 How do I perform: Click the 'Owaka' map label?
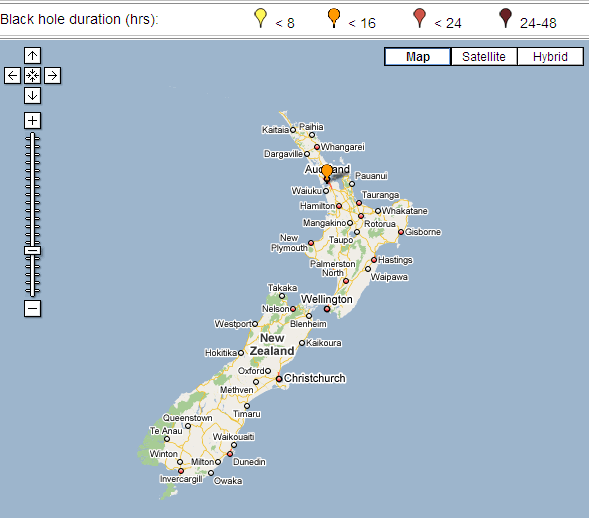pyautogui.click(x=228, y=481)
